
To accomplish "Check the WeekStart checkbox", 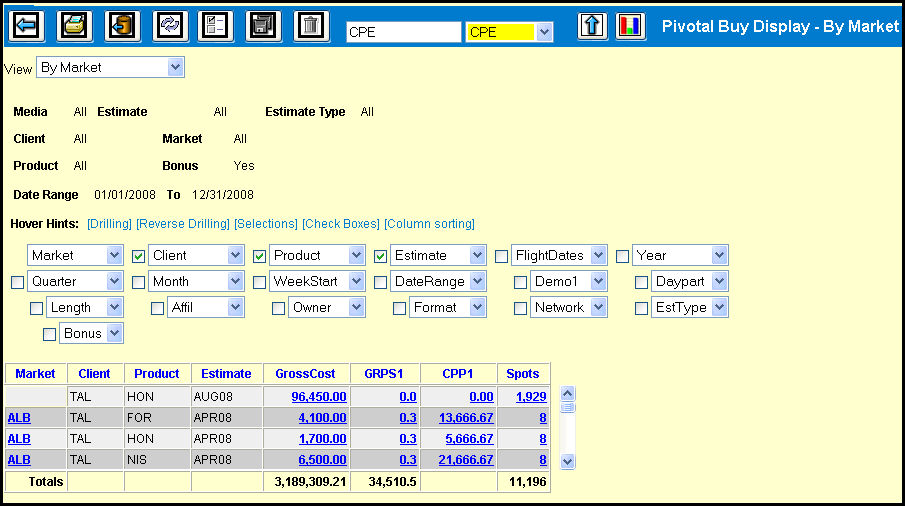I will [x=260, y=282].
